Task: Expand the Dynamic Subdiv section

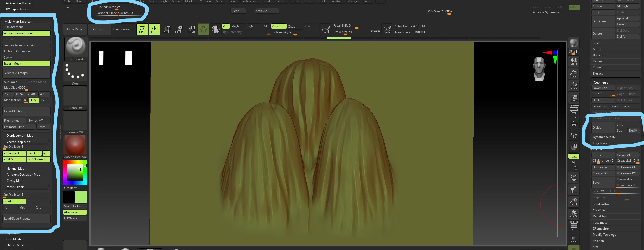Action: pyautogui.click(x=604, y=137)
